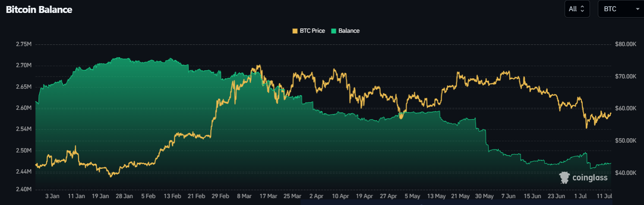The width and height of the screenshot is (644, 205).
Task: Click the 23 Jun date label
Action: point(556,196)
